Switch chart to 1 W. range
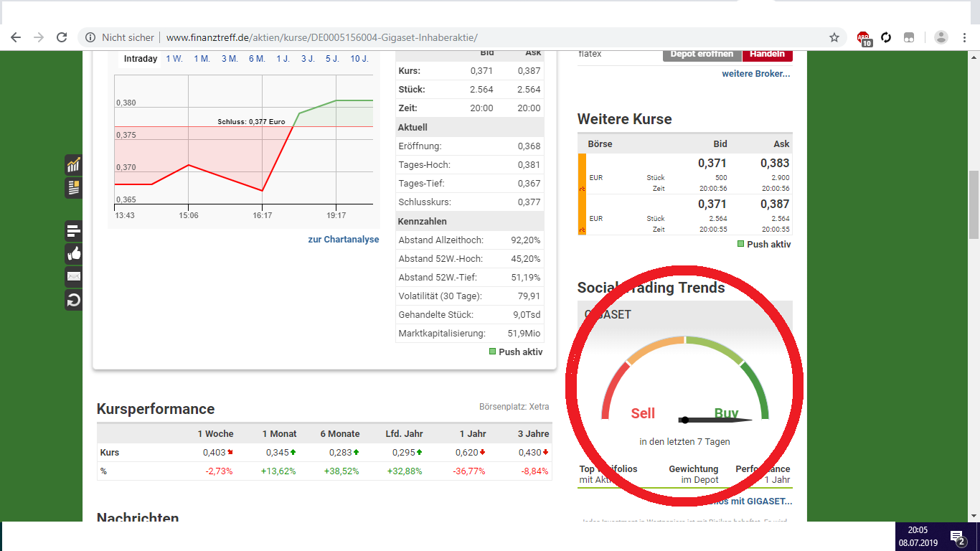This screenshot has width=980, height=551. click(174, 59)
